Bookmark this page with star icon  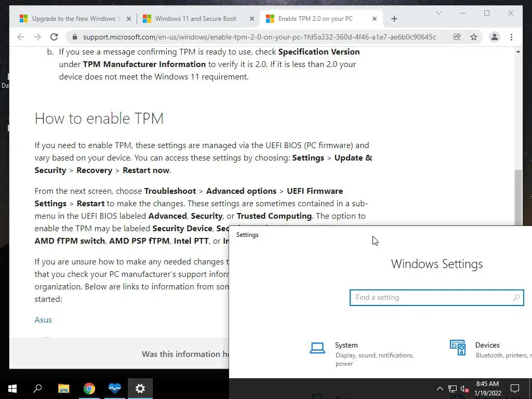[x=474, y=37]
